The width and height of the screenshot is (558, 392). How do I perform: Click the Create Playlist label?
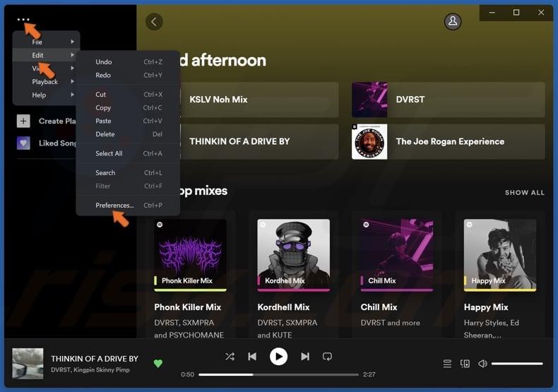pyautogui.click(x=57, y=121)
